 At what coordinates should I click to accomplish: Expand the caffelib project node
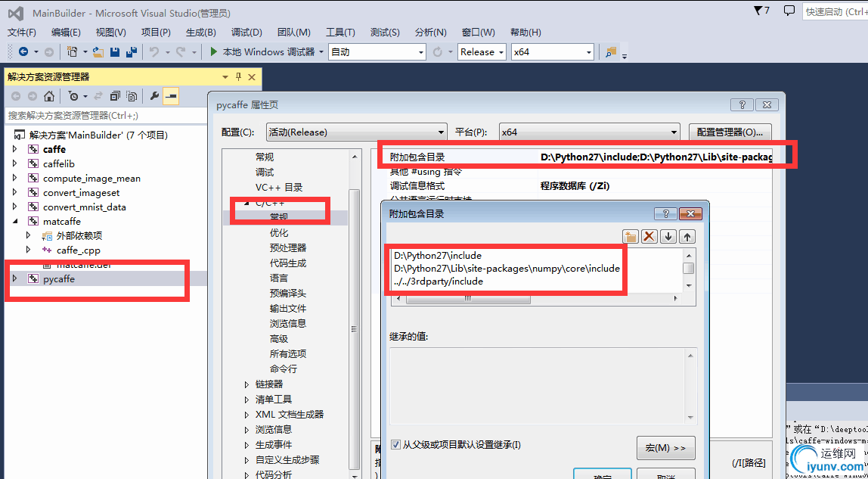coord(15,163)
